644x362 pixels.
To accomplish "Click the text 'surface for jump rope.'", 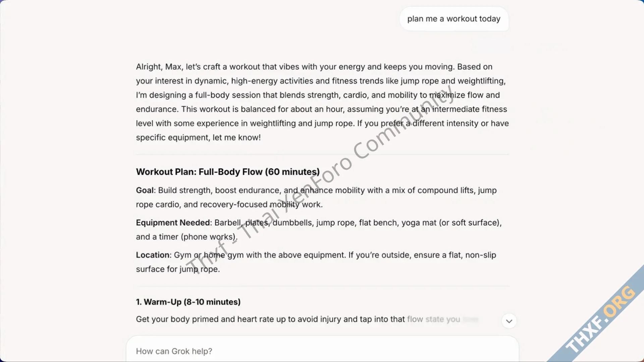I will click(178, 269).
